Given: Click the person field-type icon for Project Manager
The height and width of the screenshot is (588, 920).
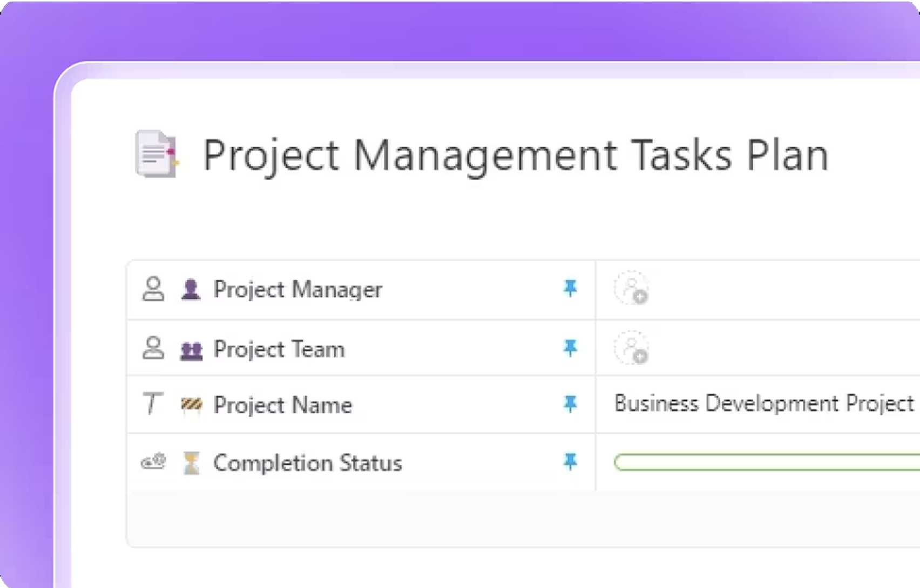Looking at the screenshot, I should [153, 289].
